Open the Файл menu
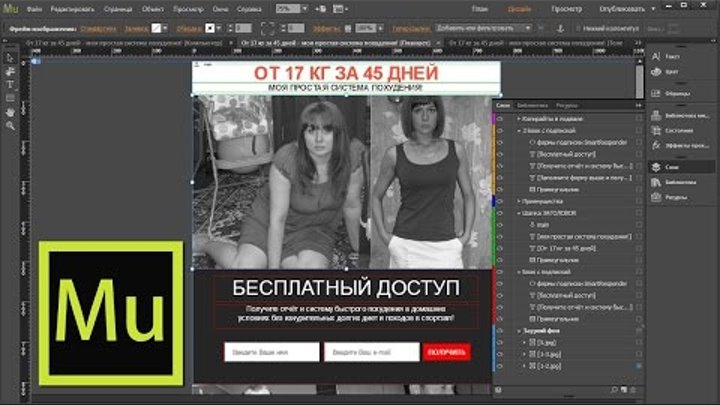Screen dimensions: 720x405 [35, 7]
